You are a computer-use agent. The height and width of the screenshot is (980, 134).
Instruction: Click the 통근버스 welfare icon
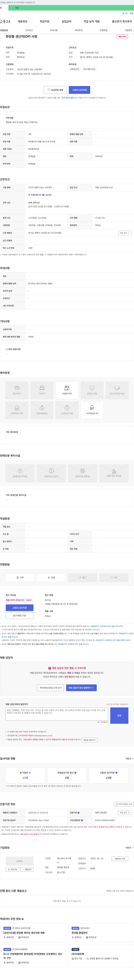point(17,390)
